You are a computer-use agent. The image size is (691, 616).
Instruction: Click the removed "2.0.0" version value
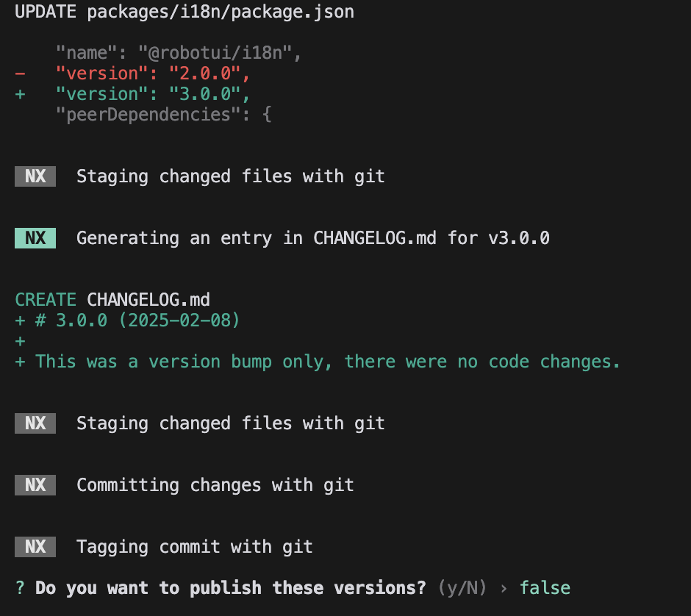pyautogui.click(x=205, y=74)
